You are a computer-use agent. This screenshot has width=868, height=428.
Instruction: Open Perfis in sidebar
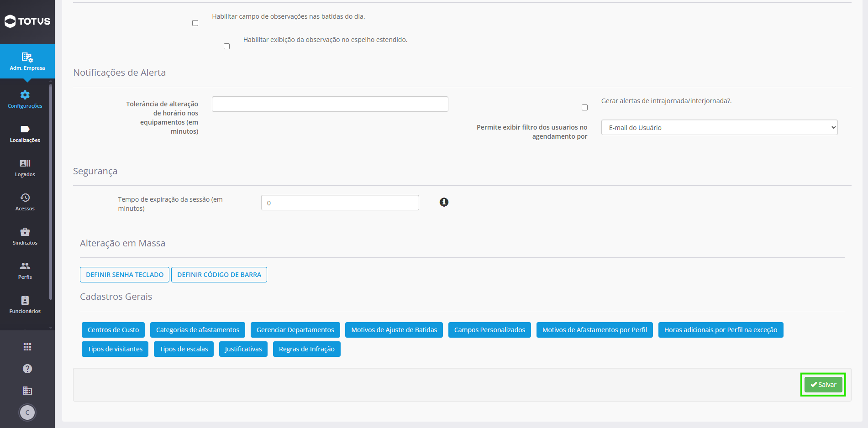click(25, 271)
